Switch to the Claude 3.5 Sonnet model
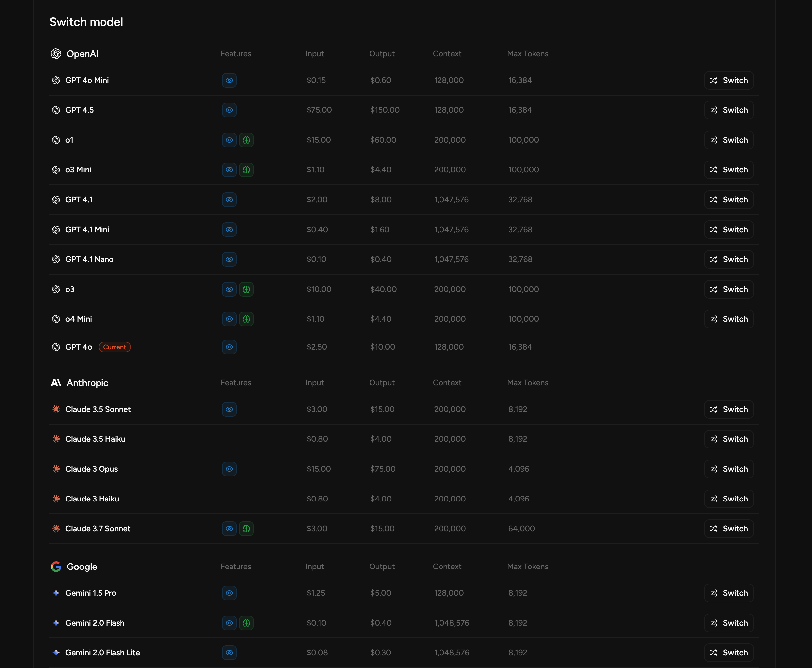This screenshot has height=668, width=812. click(728, 409)
